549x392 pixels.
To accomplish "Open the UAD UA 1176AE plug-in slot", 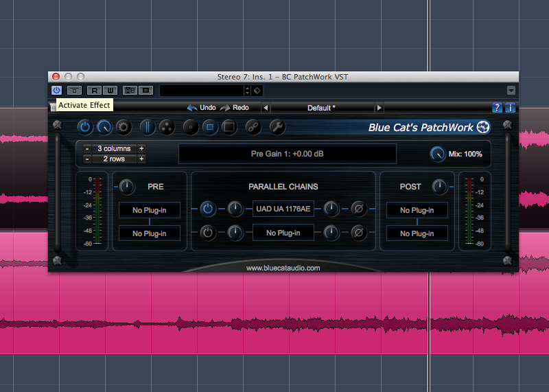I will tap(283, 209).
